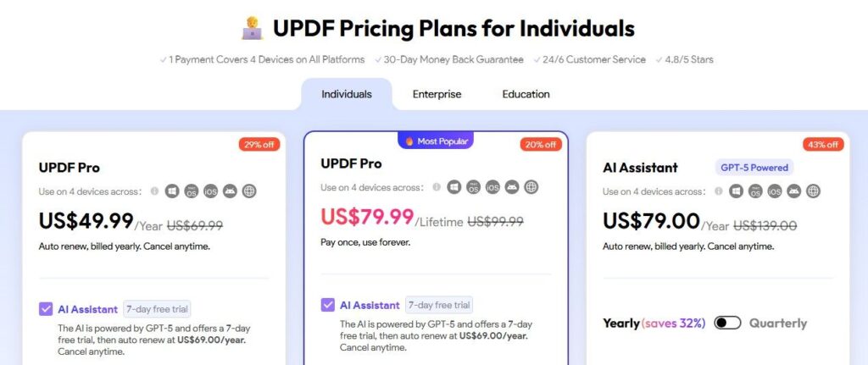This screenshot has height=365, width=868.
Task: Switch to the Enterprise tab
Action: 437,94
